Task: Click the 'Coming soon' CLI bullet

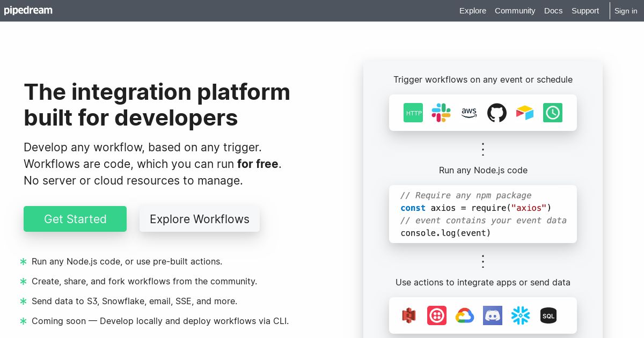Action: pos(160,321)
